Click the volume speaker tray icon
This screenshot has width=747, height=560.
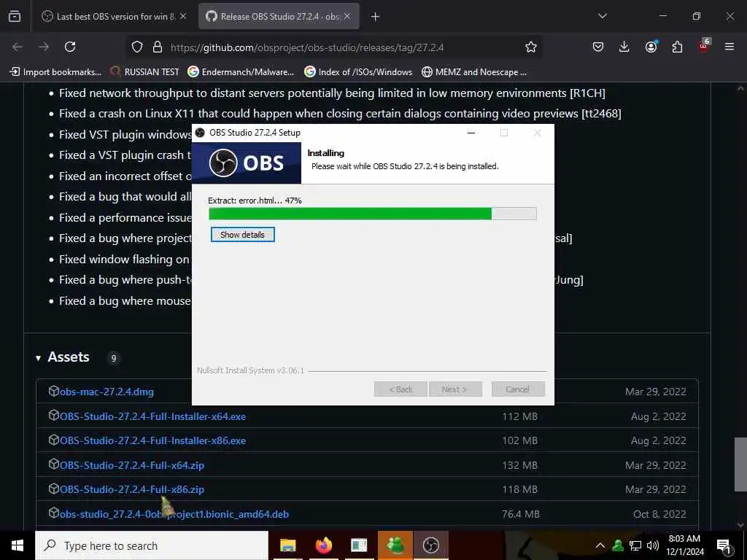[653, 545]
